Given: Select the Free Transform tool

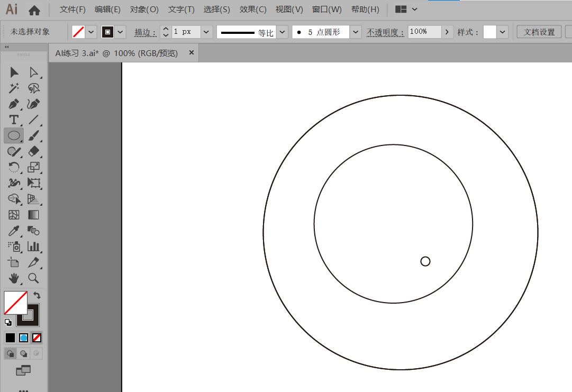Looking at the screenshot, I should (33, 183).
